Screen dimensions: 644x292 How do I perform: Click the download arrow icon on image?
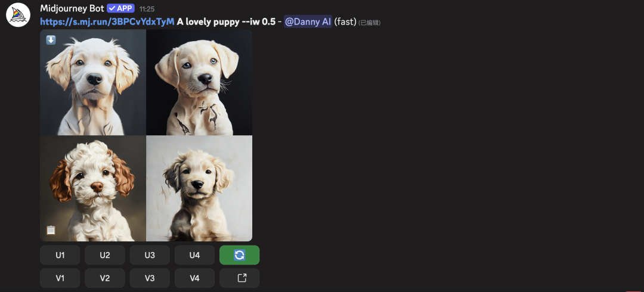(x=51, y=40)
